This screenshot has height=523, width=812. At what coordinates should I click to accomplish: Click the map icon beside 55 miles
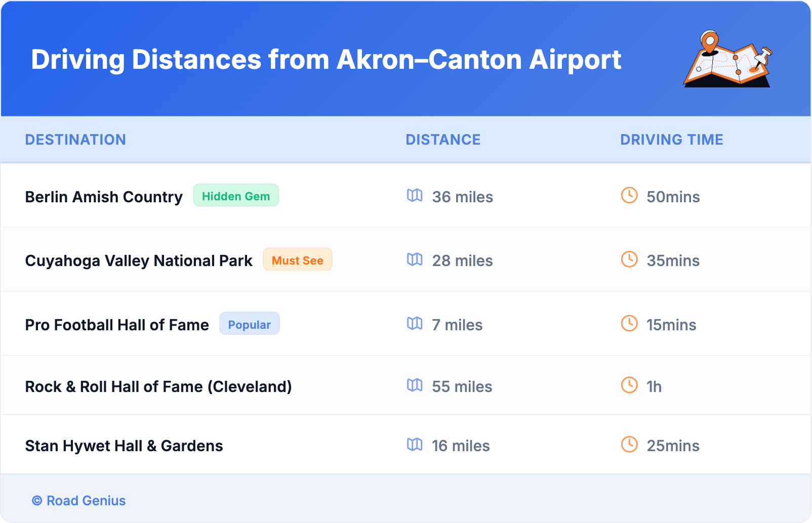[x=415, y=385]
